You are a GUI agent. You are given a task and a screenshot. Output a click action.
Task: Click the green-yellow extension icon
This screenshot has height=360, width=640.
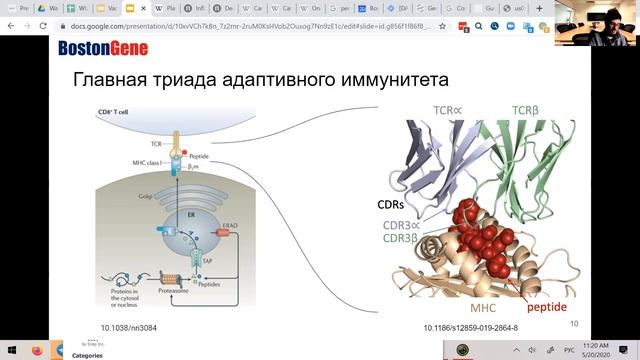pyautogui.click(x=544, y=27)
